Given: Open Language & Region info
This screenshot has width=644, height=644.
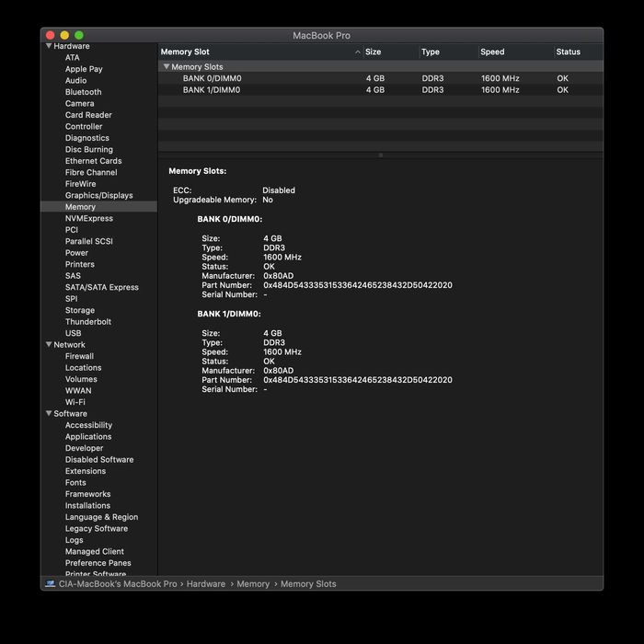Looking at the screenshot, I should (x=101, y=517).
